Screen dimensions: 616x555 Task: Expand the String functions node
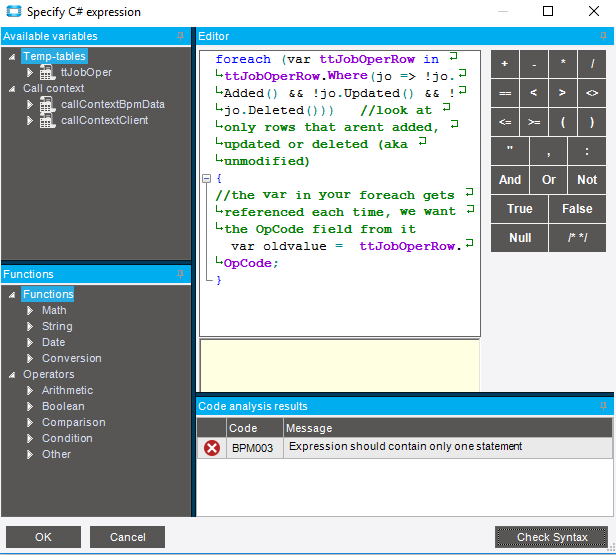pyautogui.click(x=31, y=327)
